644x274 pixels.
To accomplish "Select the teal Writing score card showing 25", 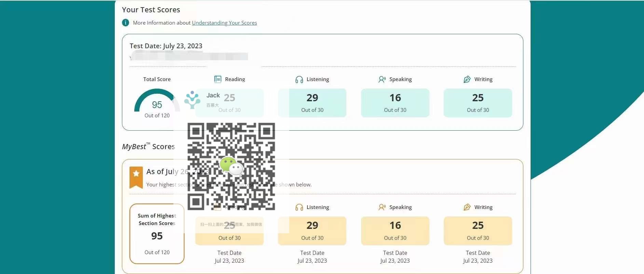I will pos(478,103).
